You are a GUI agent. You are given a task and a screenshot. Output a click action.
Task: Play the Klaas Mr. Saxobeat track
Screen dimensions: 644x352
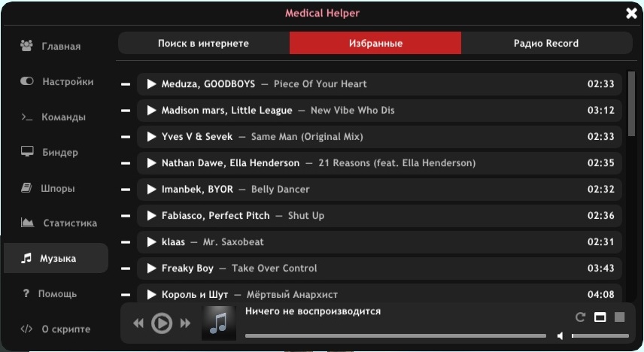click(151, 242)
